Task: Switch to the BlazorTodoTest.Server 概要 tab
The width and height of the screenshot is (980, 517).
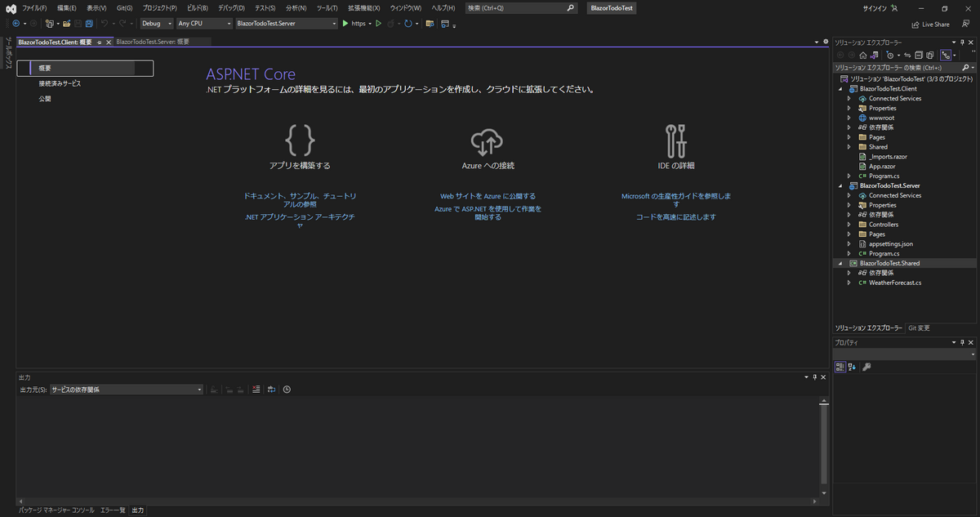Action: [153, 42]
